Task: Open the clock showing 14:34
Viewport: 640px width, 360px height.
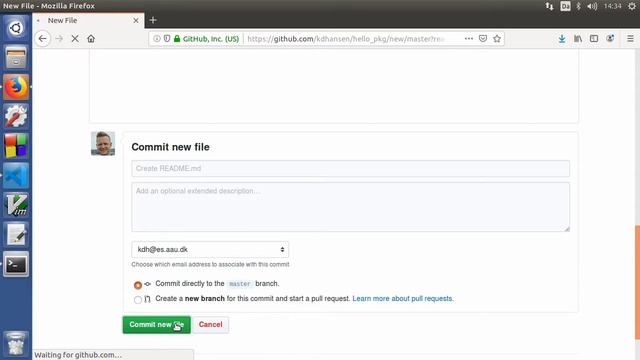Action: point(613,6)
